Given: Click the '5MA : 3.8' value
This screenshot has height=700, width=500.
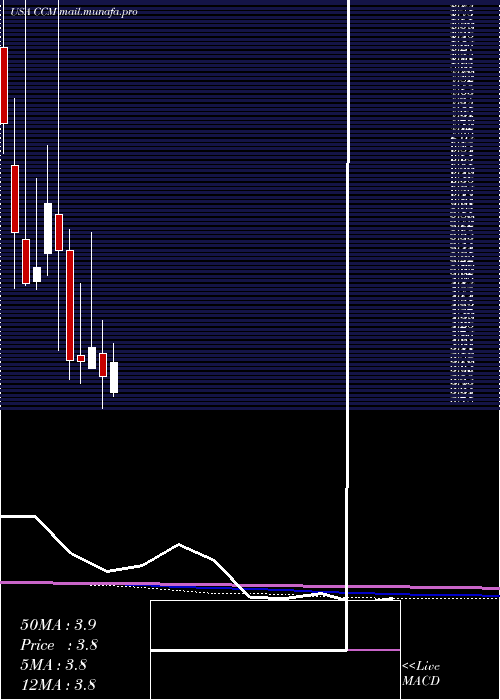Looking at the screenshot, I should click(x=54, y=665).
